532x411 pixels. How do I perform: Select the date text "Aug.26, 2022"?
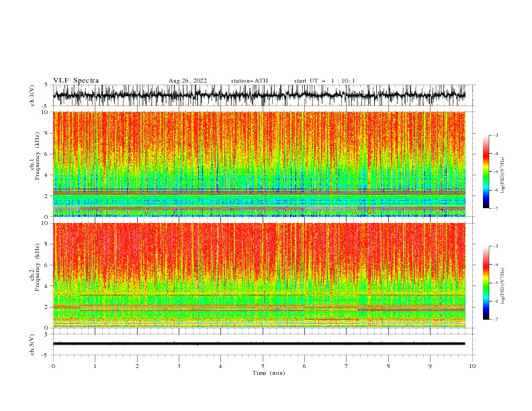[187, 81]
